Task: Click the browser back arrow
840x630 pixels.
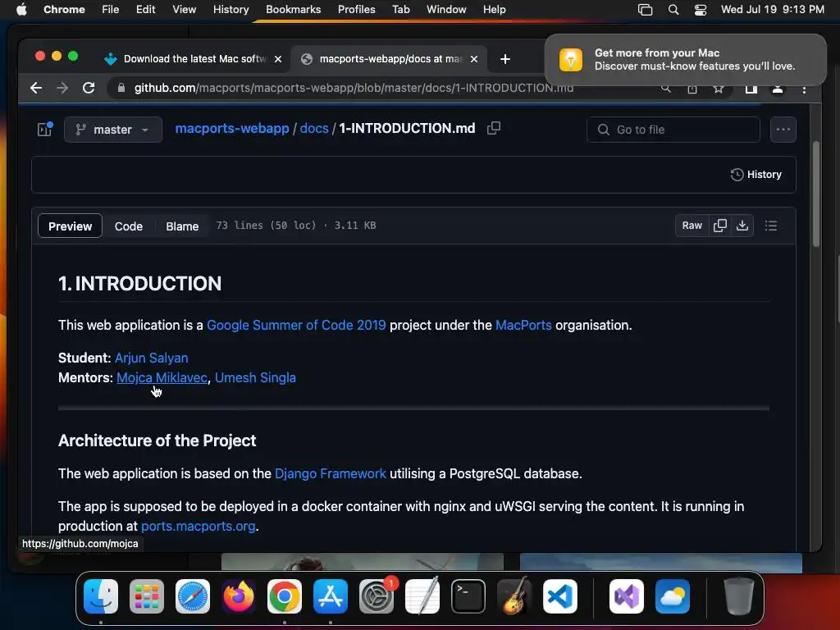Action: point(36,88)
